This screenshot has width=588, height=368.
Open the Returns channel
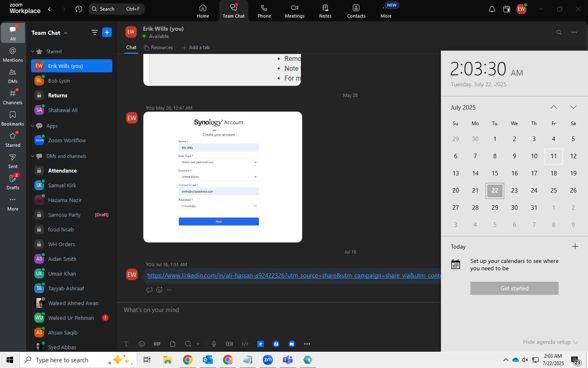pos(72,95)
